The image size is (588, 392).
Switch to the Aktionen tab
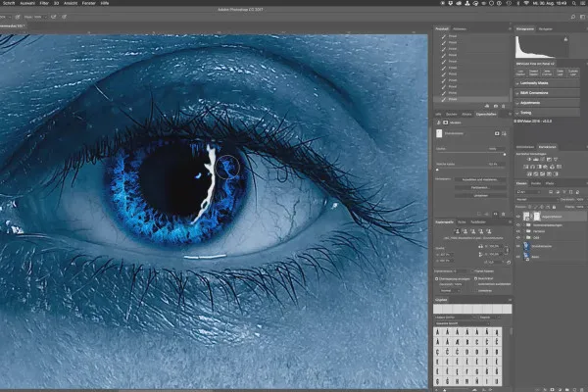pos(460,28)
